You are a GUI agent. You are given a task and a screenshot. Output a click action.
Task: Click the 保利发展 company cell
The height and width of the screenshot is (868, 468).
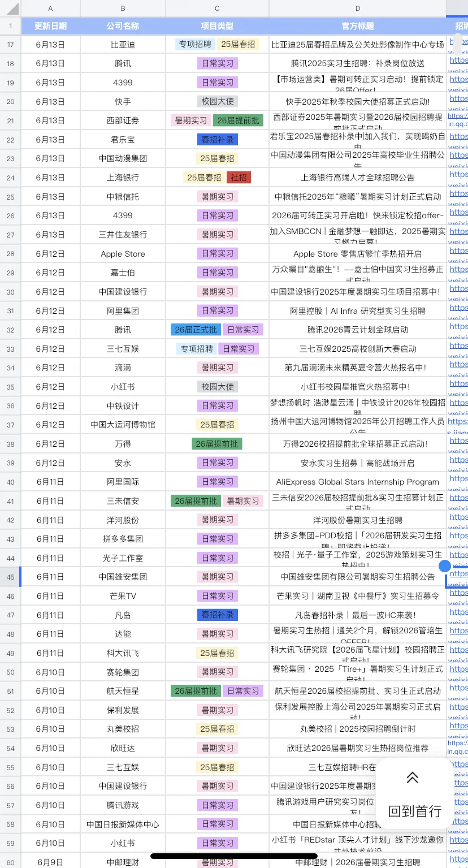click(123, 710)
